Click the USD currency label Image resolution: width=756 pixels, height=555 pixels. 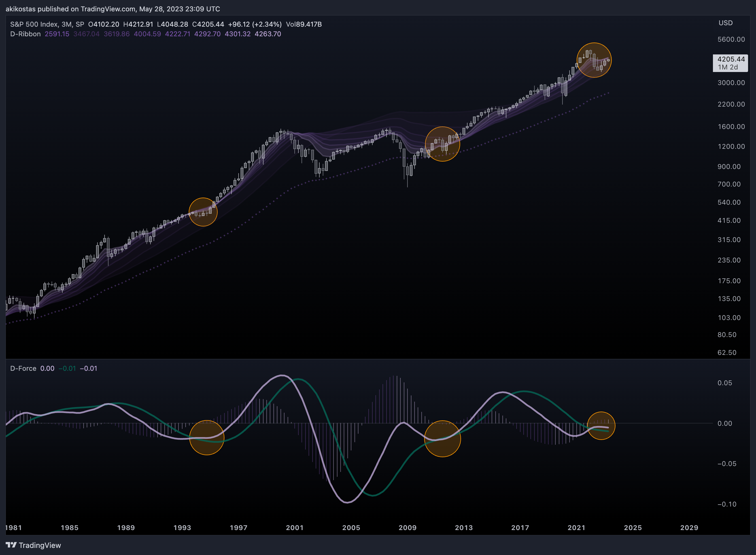[x=725, y=23]
